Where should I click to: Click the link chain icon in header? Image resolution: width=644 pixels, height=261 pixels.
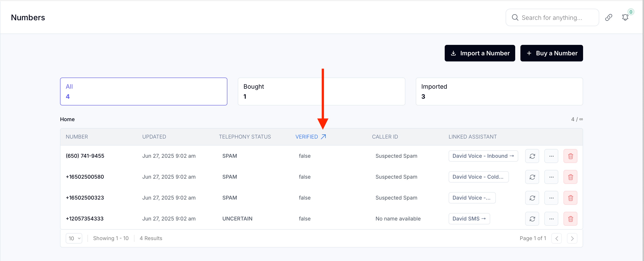tap(609, 17)
